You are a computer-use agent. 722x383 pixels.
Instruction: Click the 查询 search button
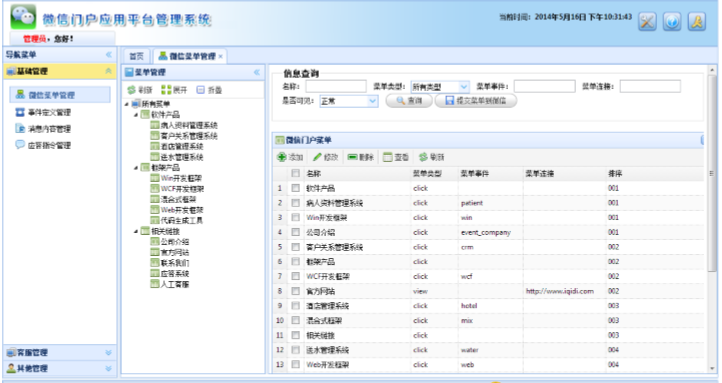coord(409,100)
